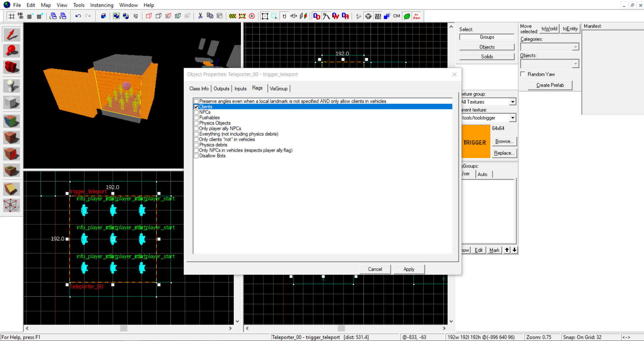Click the Browse... texture button
644x341 pixels.
(504, 141)
